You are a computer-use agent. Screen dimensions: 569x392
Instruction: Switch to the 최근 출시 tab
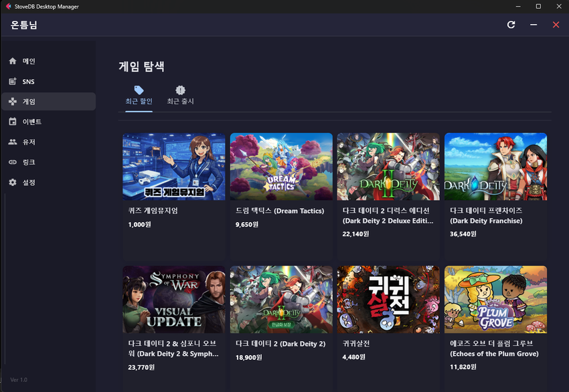coord(180,96)
